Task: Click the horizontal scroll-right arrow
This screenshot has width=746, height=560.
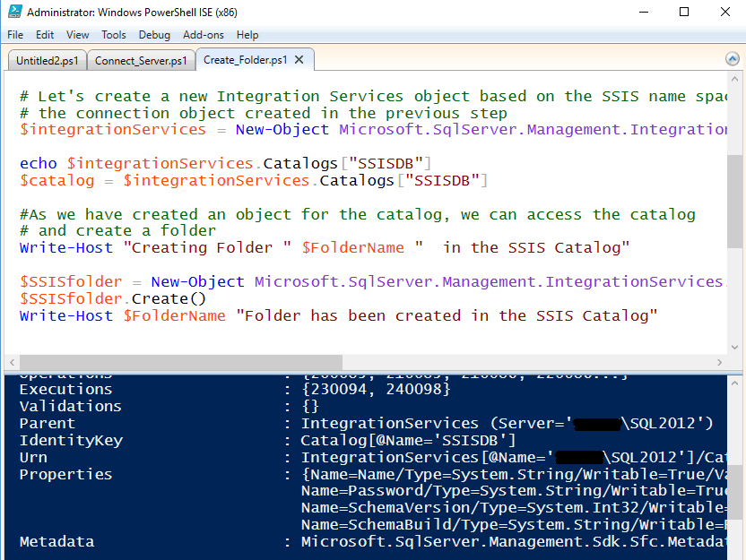Action: (719, 362)
